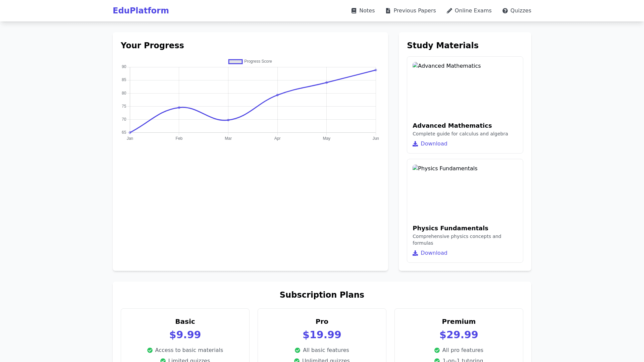Image resolution: width=644 pixels, height=362 pixels.
Task: Click download icon under Physics Fundamentals
Action: [415, 253]
